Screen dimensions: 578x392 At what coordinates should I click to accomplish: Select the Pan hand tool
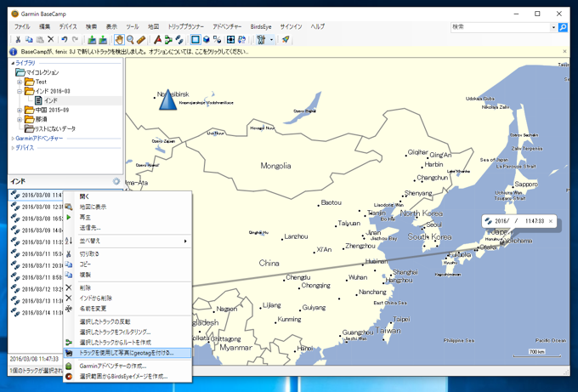(x=119, y=39)
